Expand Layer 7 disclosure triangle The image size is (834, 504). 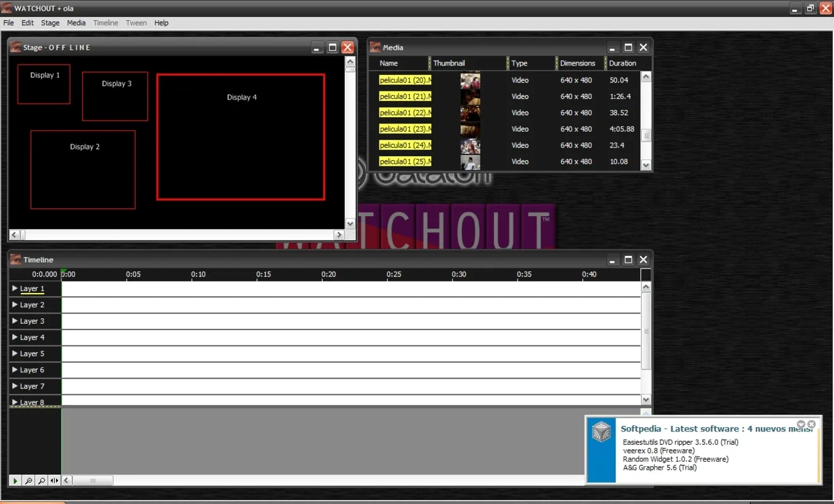tap(15, 386)
